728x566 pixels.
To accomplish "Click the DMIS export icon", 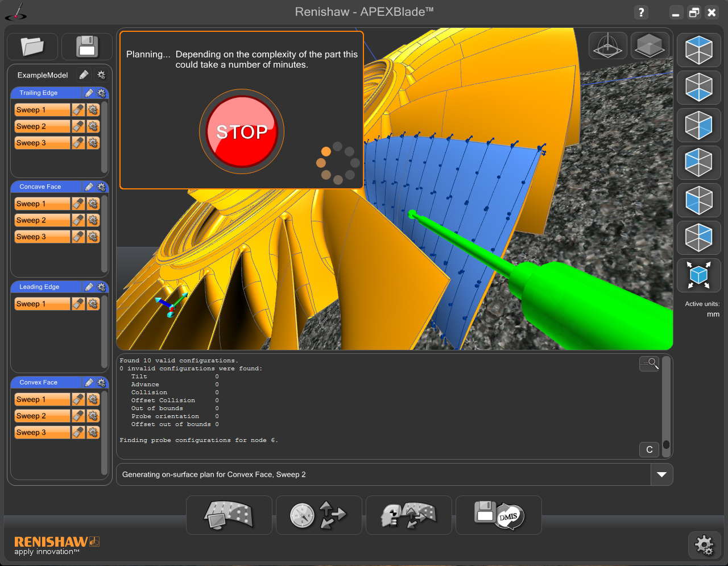I will click(499, 515).
